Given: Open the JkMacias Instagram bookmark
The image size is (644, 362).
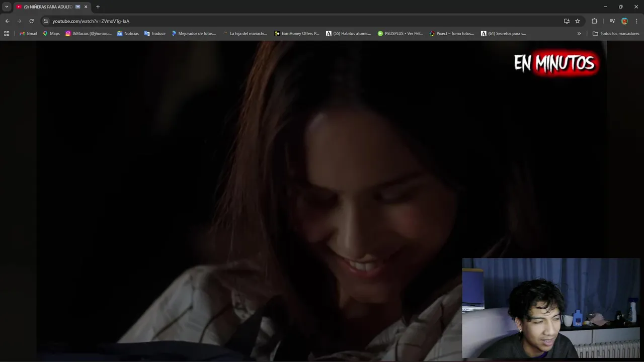Looking at the screenshot, I should click(x=89, y=34).
